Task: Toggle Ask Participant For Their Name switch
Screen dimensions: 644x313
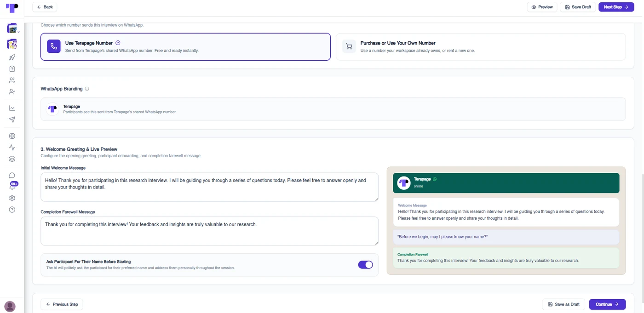Action: 365,265
